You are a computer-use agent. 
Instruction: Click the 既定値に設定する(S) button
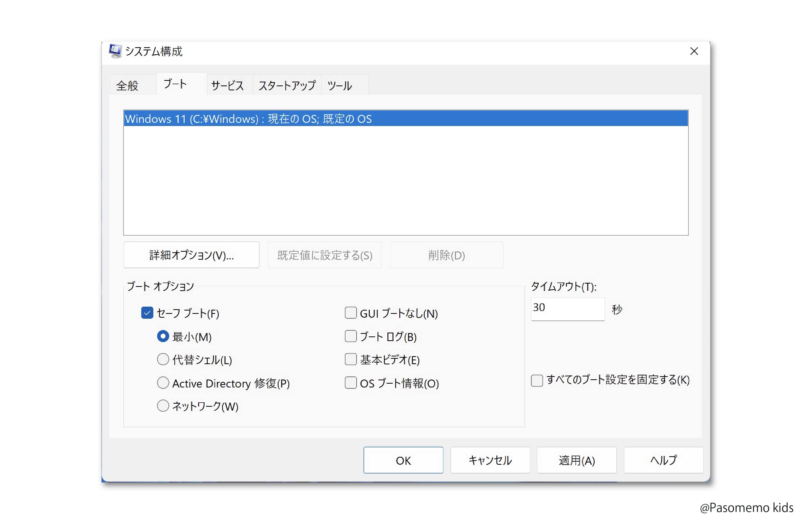(325, 255)
